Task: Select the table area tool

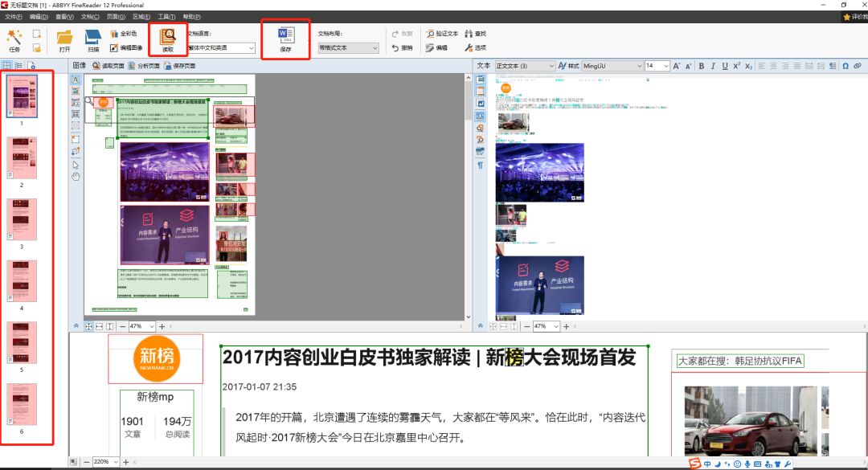Action: tap(76, 114)
